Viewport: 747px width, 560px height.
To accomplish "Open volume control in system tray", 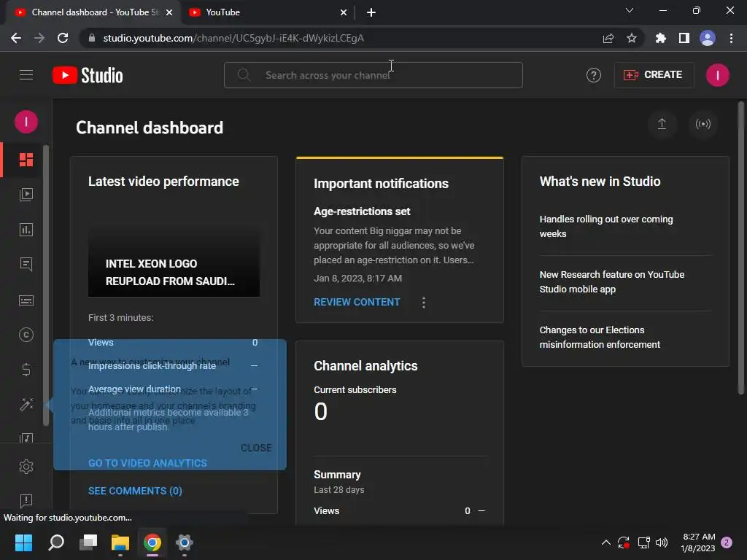I will coord(662,542).
